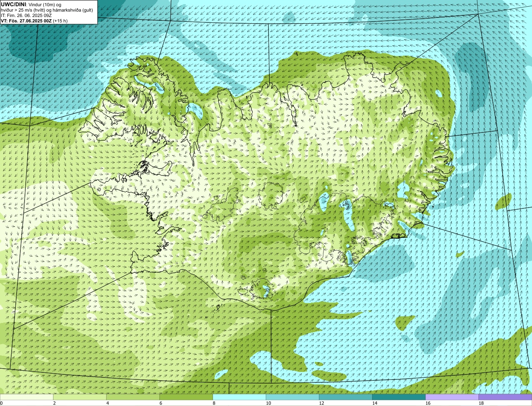Click the "UWC/DINI: Vindur (10m) og" title line
Image resolution: width=532 pixels, height=406 pixels.
pyautogui.click(x=32, y=4)
